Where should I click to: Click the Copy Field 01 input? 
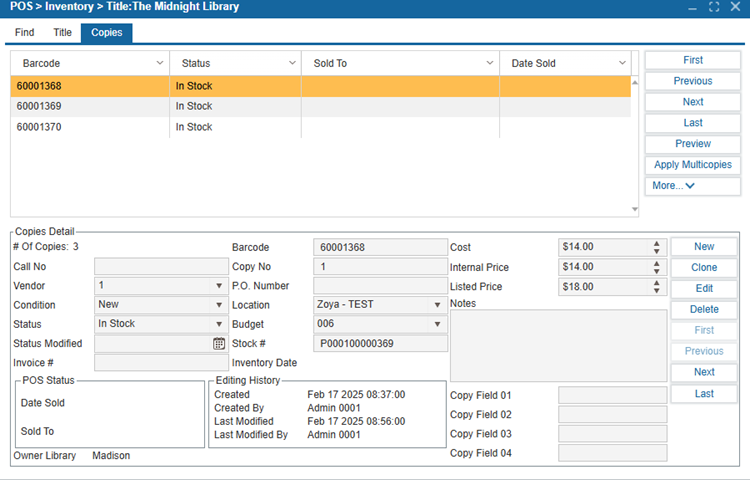click(612, 395)
